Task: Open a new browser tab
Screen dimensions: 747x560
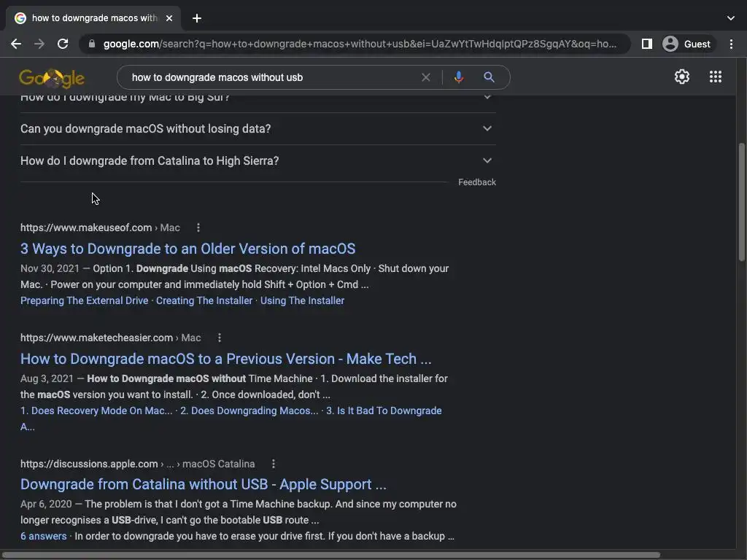Action: [x=197, y=18]
